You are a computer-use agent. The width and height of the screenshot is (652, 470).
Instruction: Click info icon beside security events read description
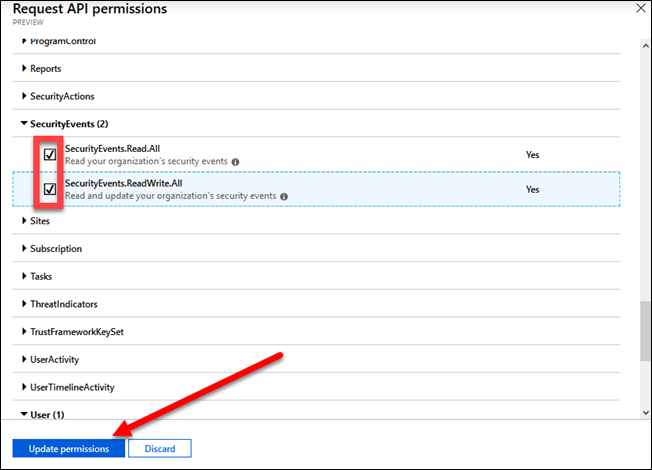coord(235,162)
